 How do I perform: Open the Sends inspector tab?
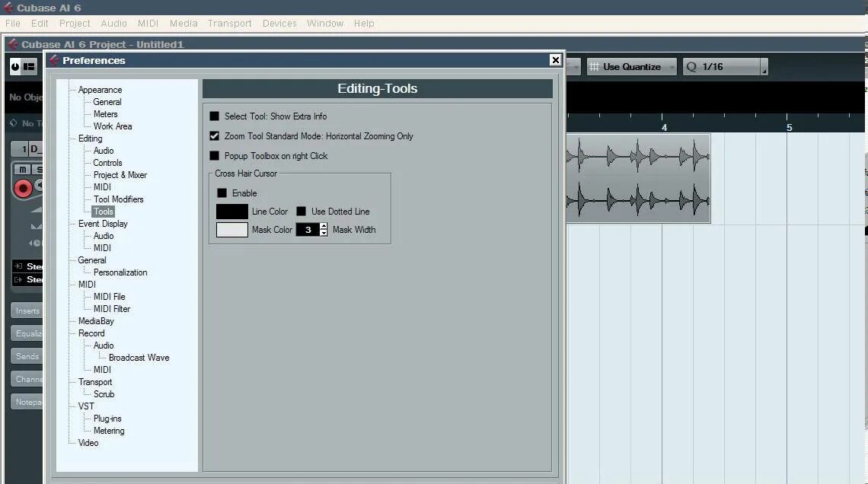click(27, 356)
